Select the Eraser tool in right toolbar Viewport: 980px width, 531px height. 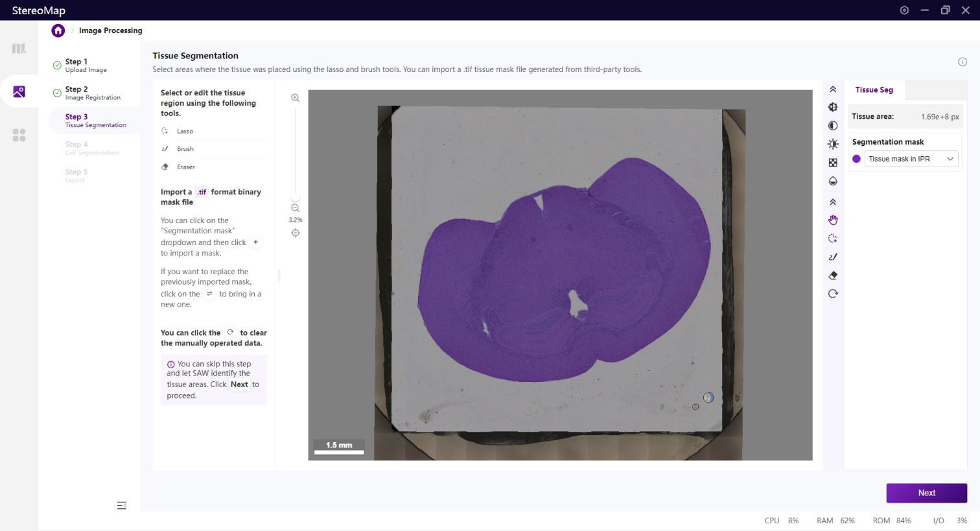point(833,276)
